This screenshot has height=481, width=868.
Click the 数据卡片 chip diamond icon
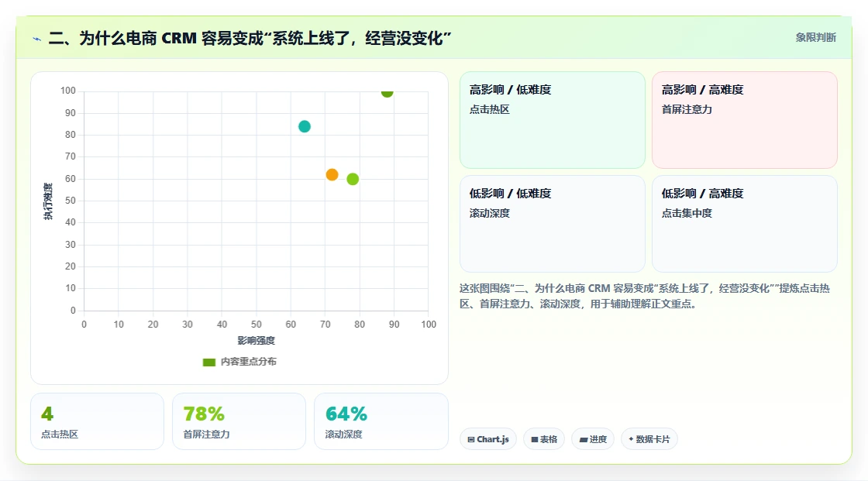click(631, 439)
